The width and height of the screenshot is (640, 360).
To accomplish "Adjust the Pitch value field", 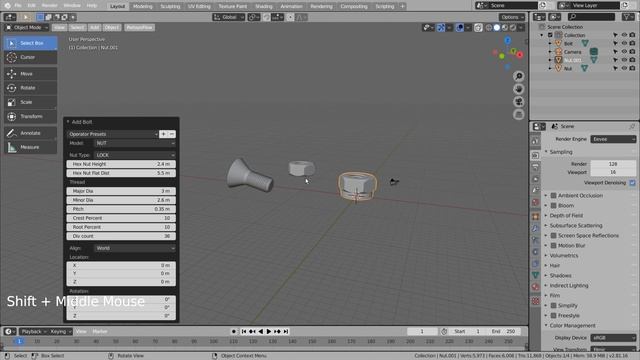I will 121,209.
